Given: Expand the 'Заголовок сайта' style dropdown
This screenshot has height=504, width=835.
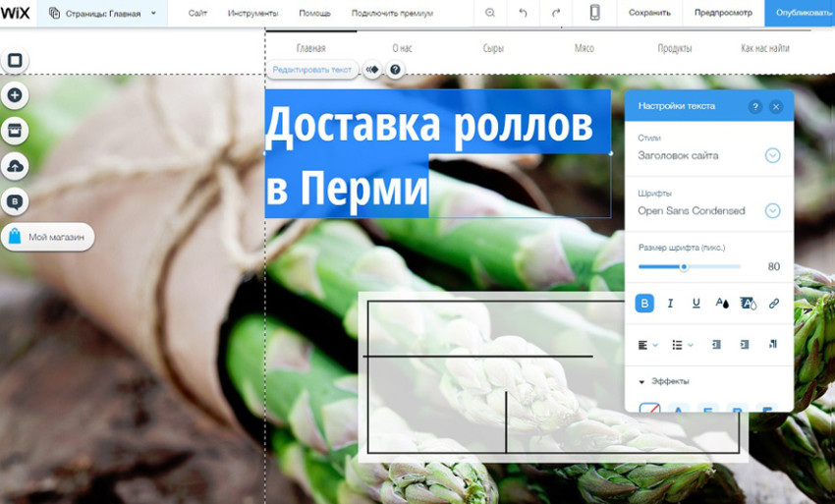Looking at the screenshot, I should [772, 155].
